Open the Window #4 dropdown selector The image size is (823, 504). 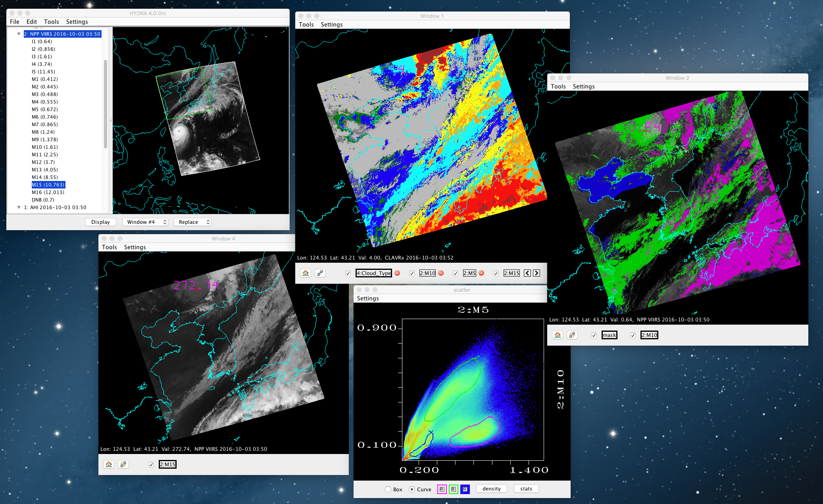(x=145, y=222)
